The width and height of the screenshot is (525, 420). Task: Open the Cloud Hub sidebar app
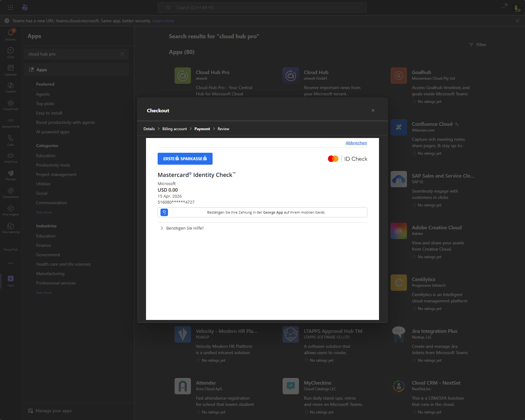(11, 105)
